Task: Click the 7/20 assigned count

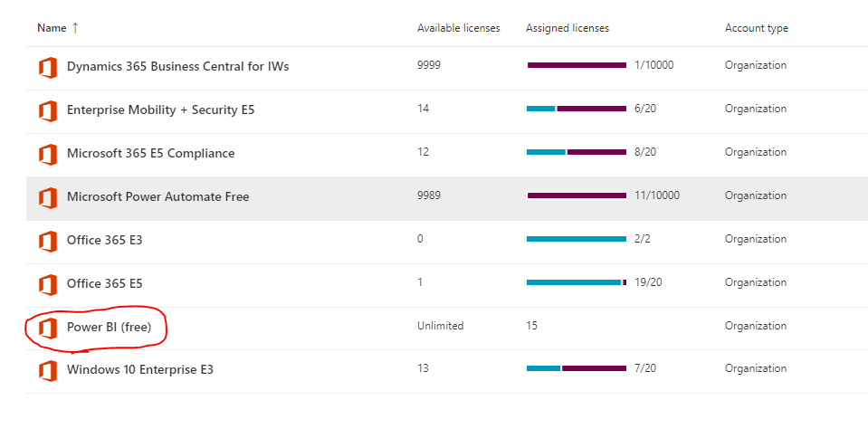Action: tap(645, 368)
